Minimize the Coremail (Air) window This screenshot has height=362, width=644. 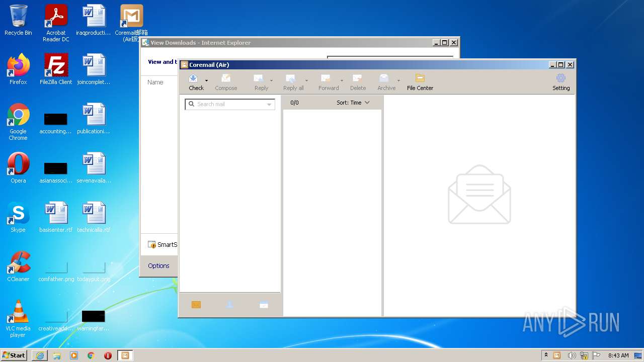[552, 64]
